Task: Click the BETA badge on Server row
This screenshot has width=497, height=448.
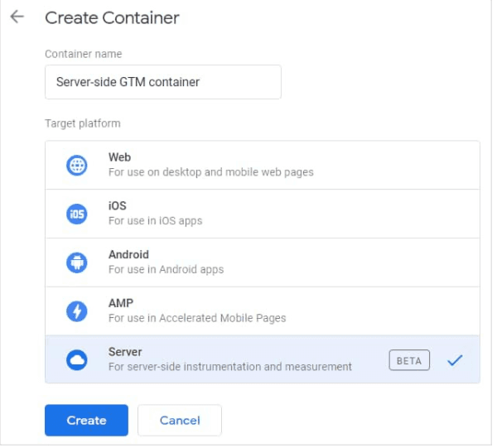Action: 409,361
